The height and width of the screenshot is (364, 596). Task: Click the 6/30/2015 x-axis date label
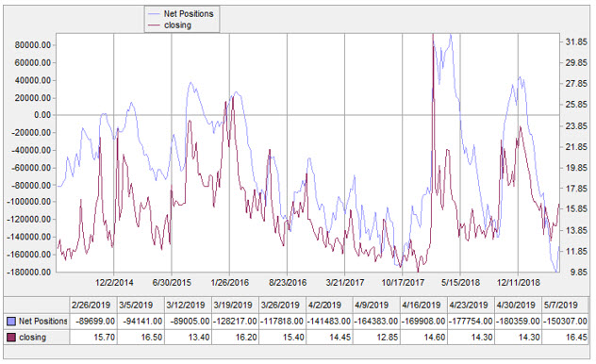pyautogui.click(x=172, y=283)
